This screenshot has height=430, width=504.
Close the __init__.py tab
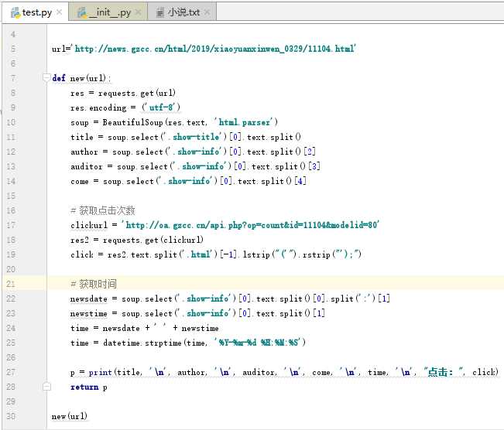coord(139,12)
